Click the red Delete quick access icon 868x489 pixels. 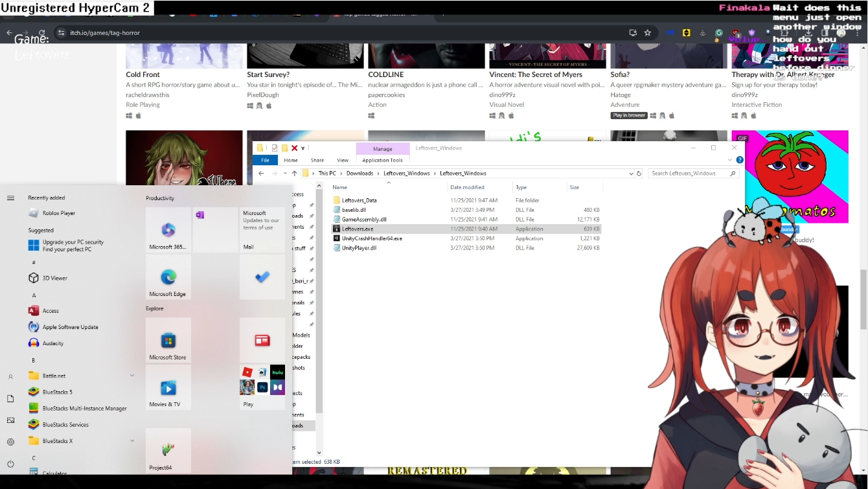coord(294,148)
